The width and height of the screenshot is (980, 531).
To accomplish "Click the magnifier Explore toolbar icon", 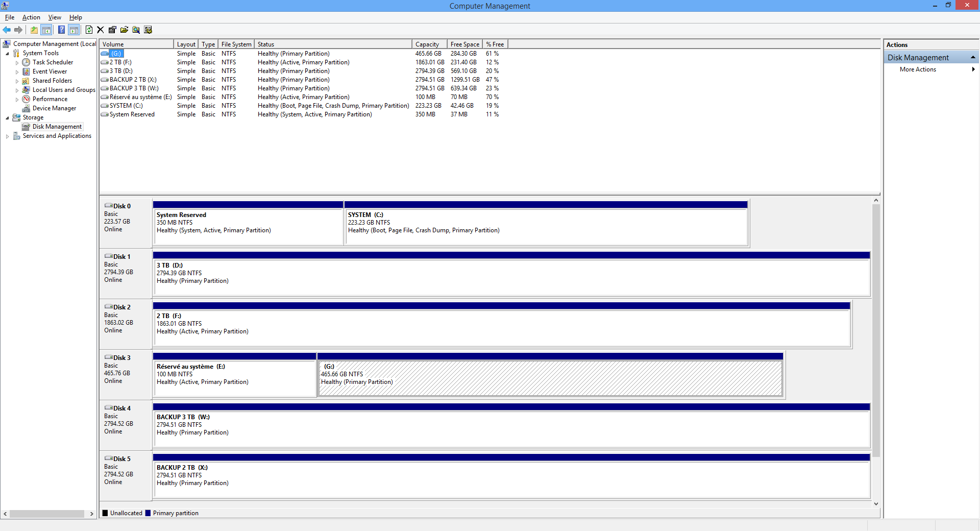I will click(136, 30).
